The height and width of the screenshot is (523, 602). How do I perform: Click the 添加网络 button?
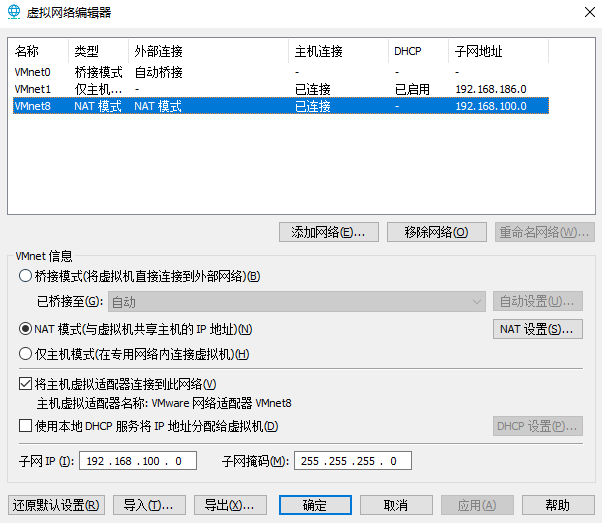coord(329,232)
